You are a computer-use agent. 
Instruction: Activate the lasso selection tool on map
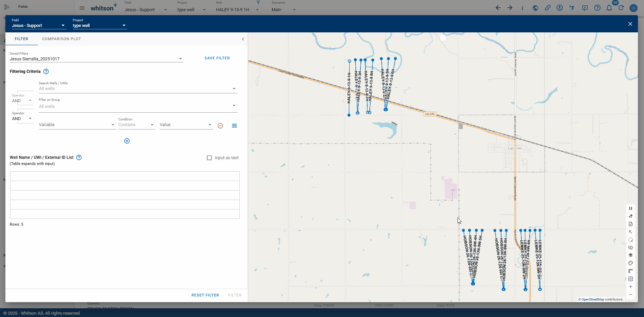[x=631, y=240]
